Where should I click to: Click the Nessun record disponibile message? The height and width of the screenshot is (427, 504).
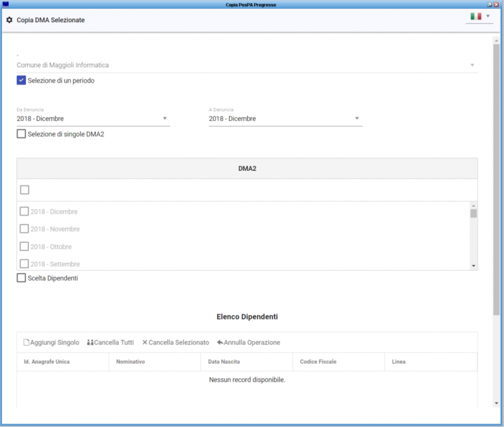point(247,380)
